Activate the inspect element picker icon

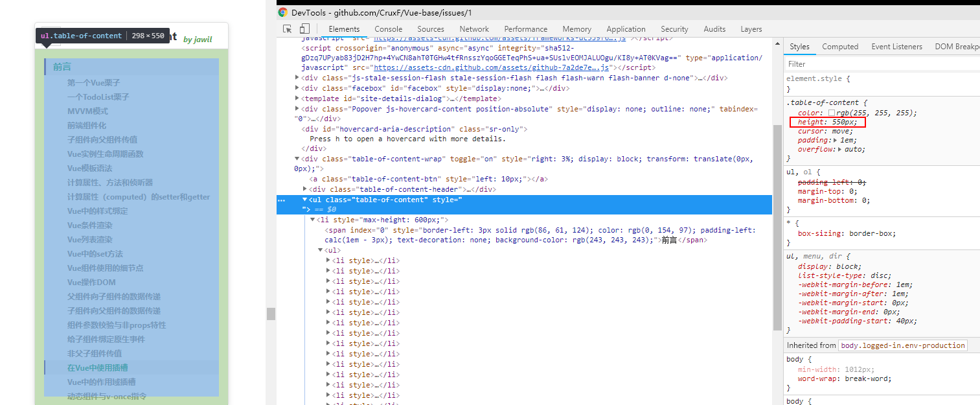288,29
